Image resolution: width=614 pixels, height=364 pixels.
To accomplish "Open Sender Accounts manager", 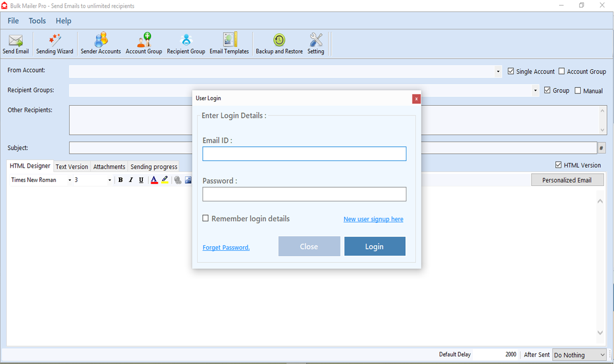I will 101,44.
